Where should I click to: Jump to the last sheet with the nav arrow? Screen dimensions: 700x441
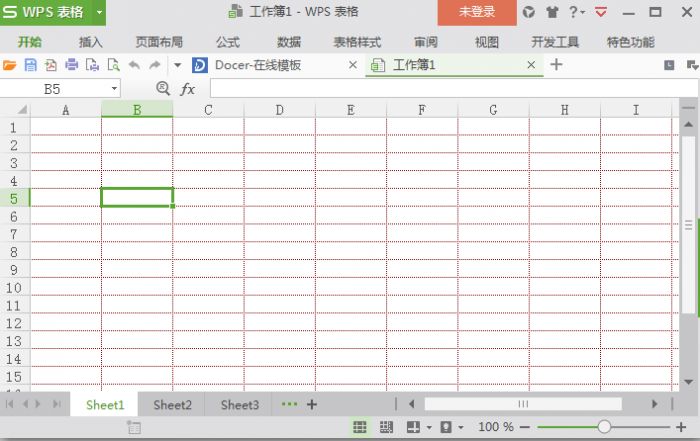tap(57, 404)
